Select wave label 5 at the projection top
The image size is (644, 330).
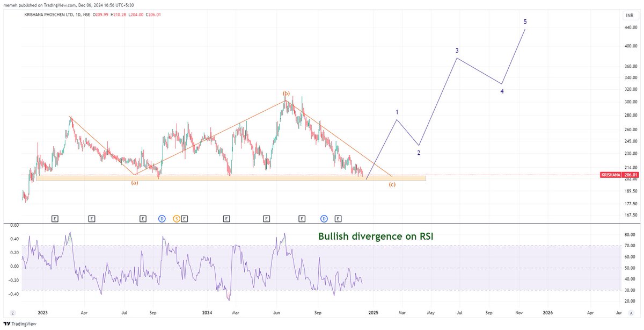525,22
